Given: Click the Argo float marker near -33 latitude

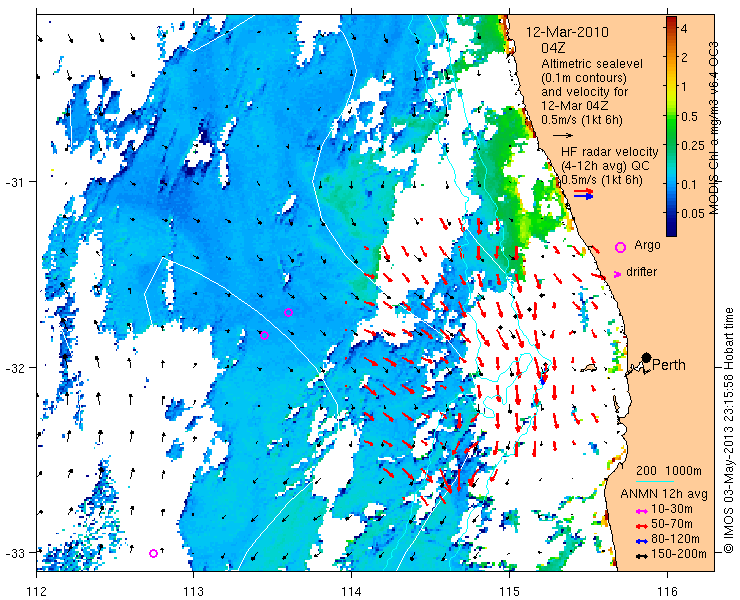Looking at the screenshot, I should (x=153, y=553).
